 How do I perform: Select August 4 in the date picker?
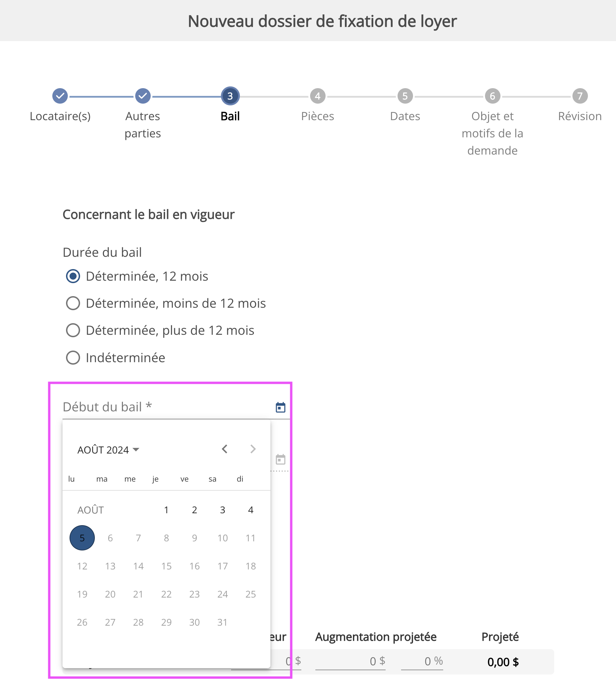point(250,510)
